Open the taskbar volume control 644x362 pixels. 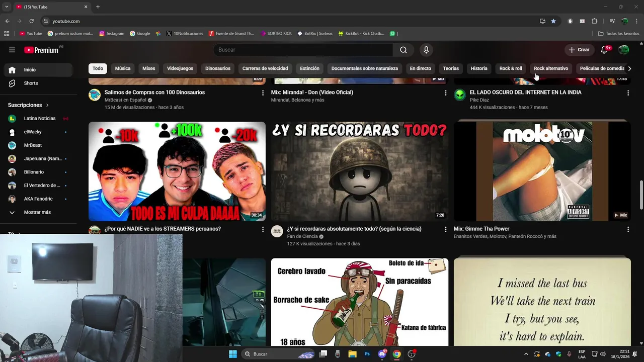click(x=603, y=354)
